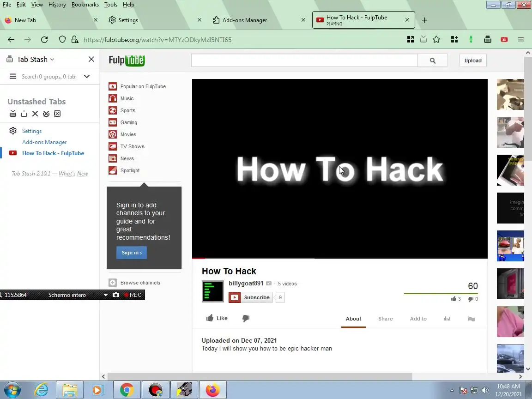Open the Help menu
The width and height of the screenshot is (532, 399).
click(x=128, y=5)
